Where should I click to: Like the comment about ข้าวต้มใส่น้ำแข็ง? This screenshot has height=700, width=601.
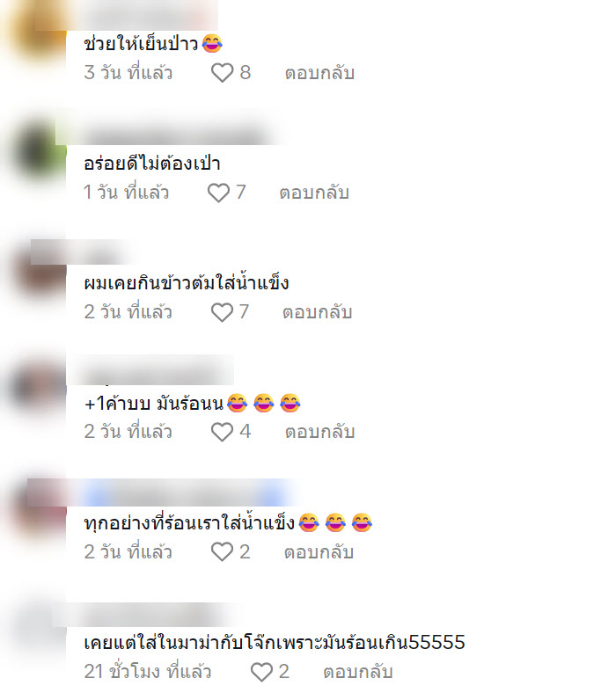coord(222,312)
